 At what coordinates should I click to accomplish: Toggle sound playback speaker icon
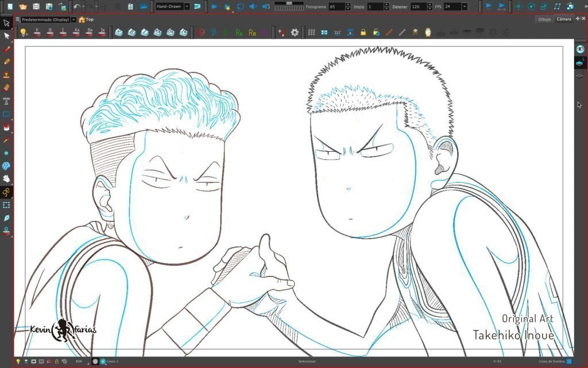(253, 6)
